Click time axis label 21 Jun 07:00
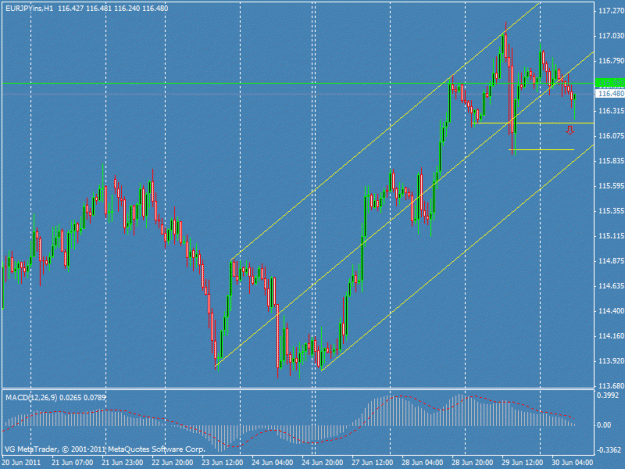Screen dimensions: 625x469 click(72, 463)
